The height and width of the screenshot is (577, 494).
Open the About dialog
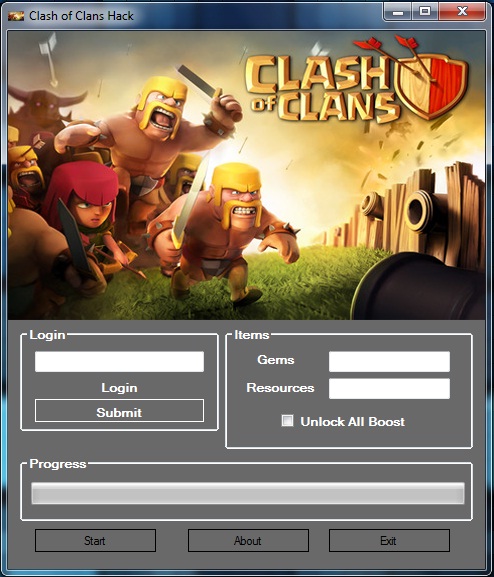[x=248, y=541]
